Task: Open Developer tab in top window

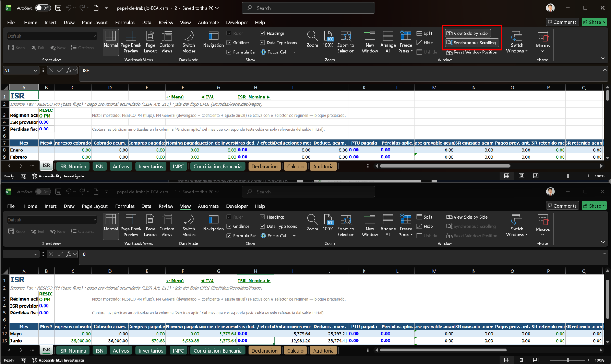Action: click(x=237, y=23)
